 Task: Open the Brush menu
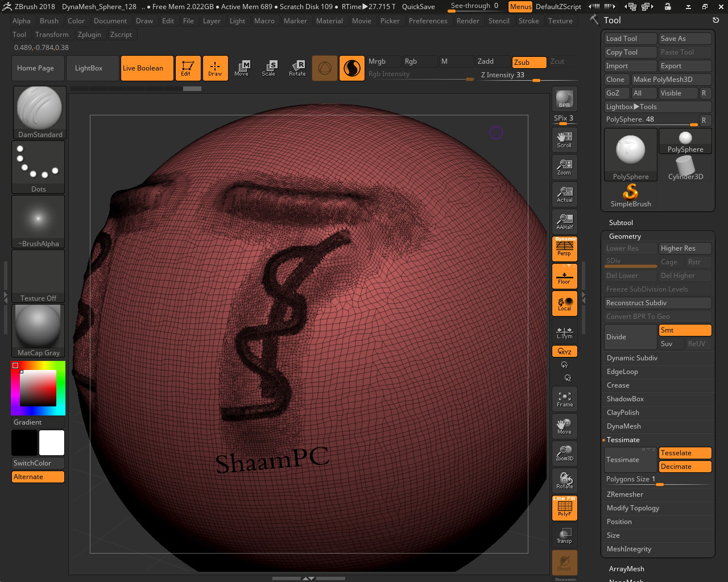[49, 21]
